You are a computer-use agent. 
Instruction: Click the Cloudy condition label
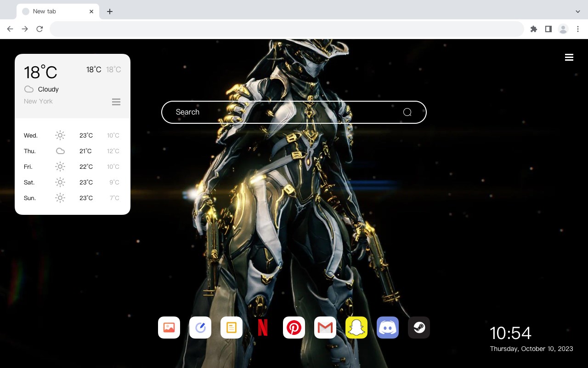48,89
